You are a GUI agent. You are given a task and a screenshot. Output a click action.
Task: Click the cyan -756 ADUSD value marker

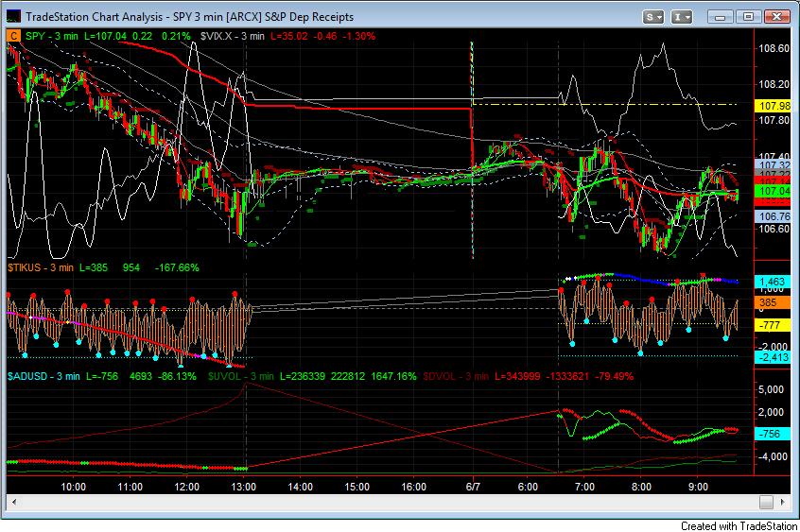click(773, 434)
